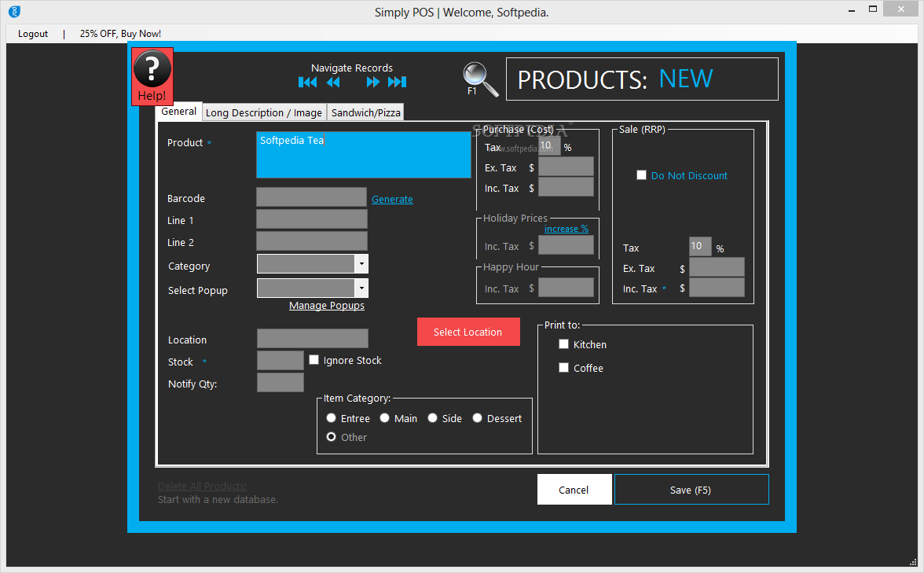Open the Long Description / Image tab
Screen dimensions: 924x573
pyautogui.click(x=263, y=112)
